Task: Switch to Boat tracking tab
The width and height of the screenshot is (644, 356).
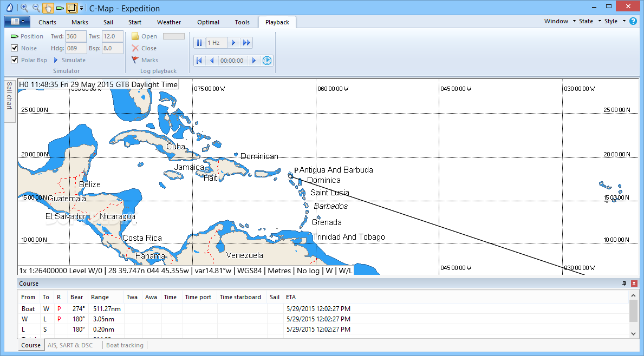Action: pyautogui.click(x=125, y=345)
